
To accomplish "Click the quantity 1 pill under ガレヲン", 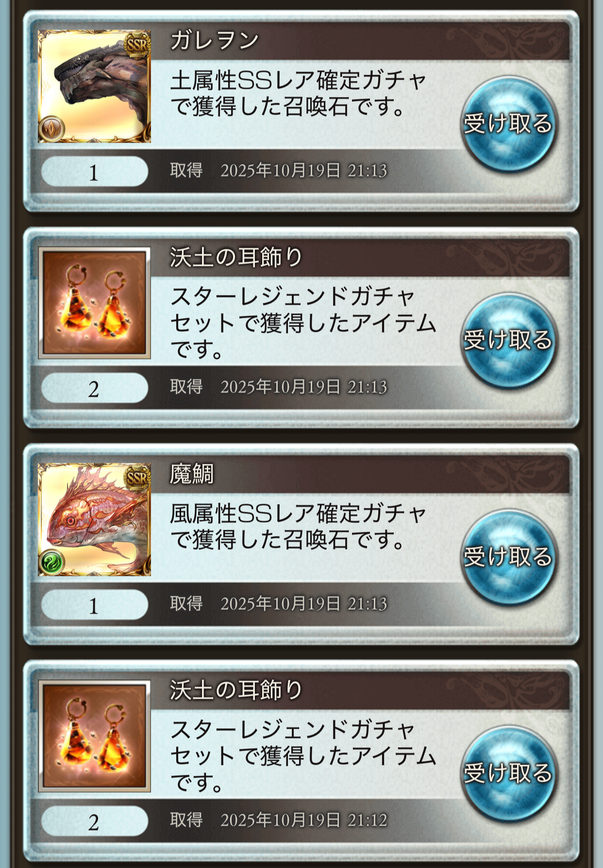I will (x=95, y=172).
